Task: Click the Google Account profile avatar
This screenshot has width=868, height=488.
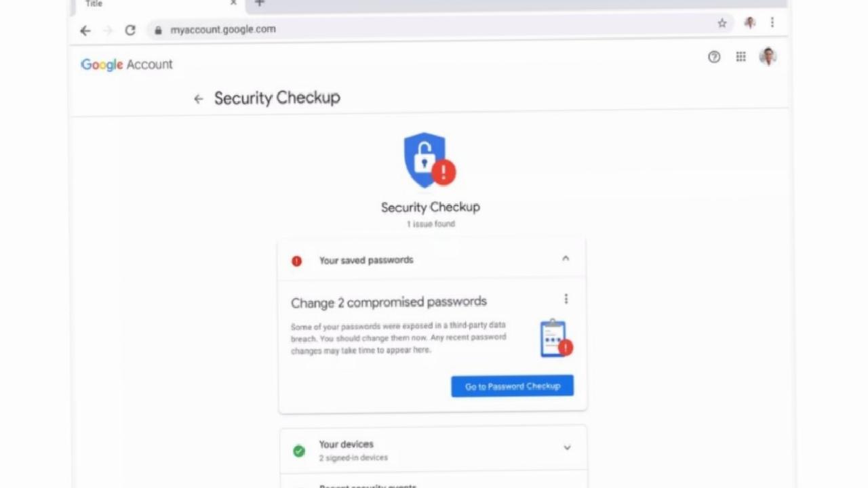Action: (768, 57)
